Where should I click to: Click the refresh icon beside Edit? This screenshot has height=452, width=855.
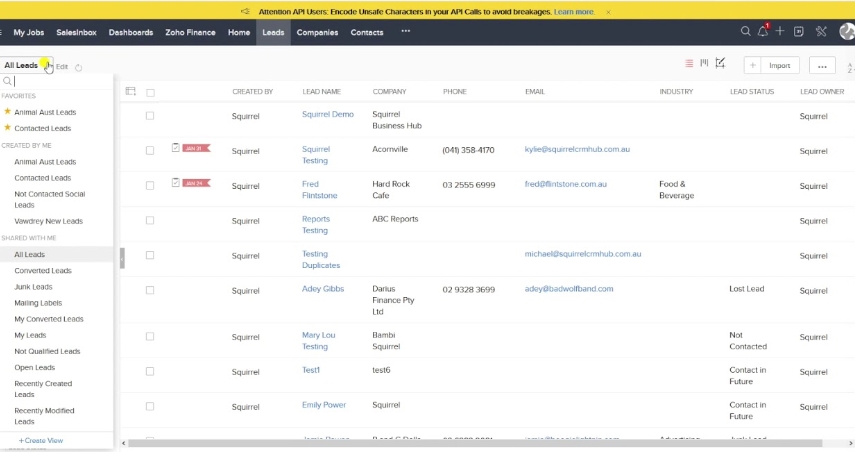click(x=79, y=68)
